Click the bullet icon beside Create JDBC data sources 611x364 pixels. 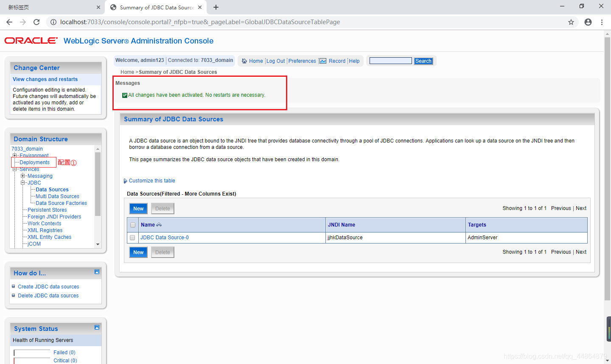(x=14, y=286)
